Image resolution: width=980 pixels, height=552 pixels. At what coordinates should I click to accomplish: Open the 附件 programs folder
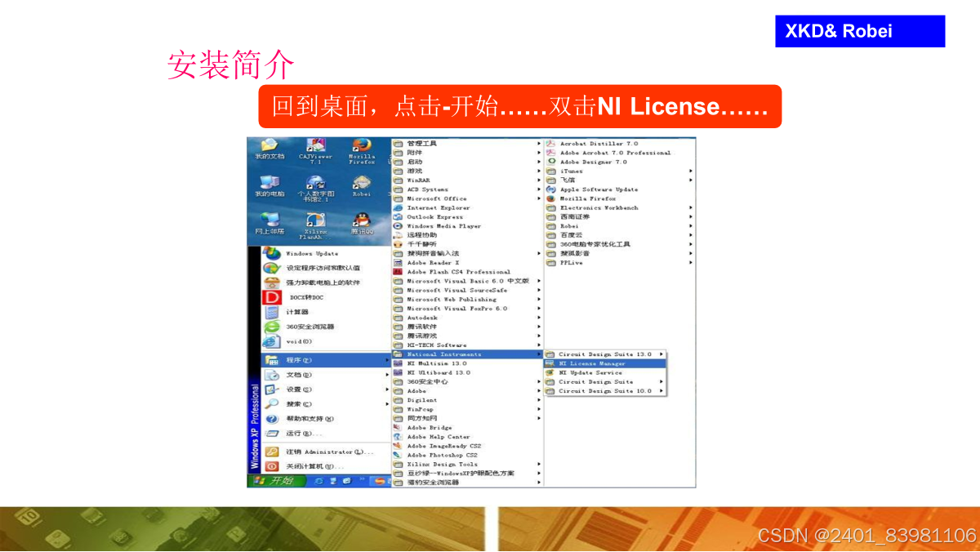pyautogui.click(x=468, y=153)
